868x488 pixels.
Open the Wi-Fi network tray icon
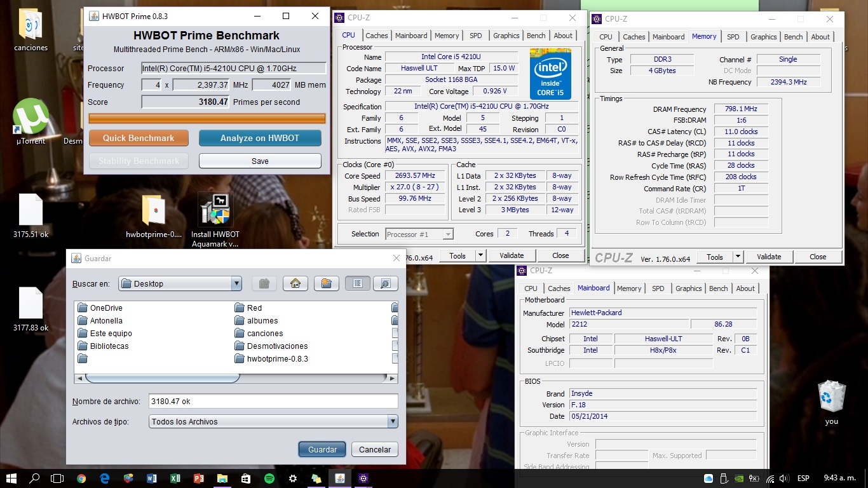(770, 478)
